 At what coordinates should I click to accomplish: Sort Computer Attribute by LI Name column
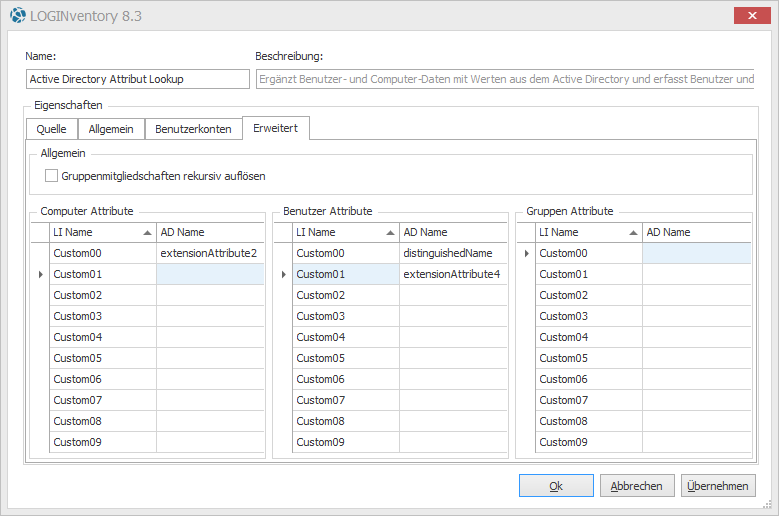[x=103, y=232]
